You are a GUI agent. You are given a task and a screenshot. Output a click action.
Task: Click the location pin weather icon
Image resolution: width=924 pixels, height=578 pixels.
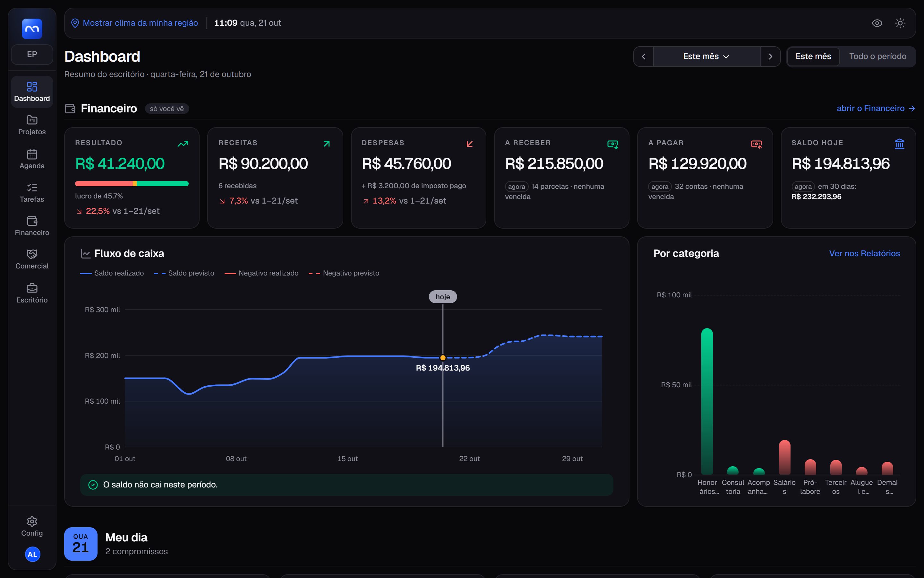pyautogui.click(x=75, y=23)
